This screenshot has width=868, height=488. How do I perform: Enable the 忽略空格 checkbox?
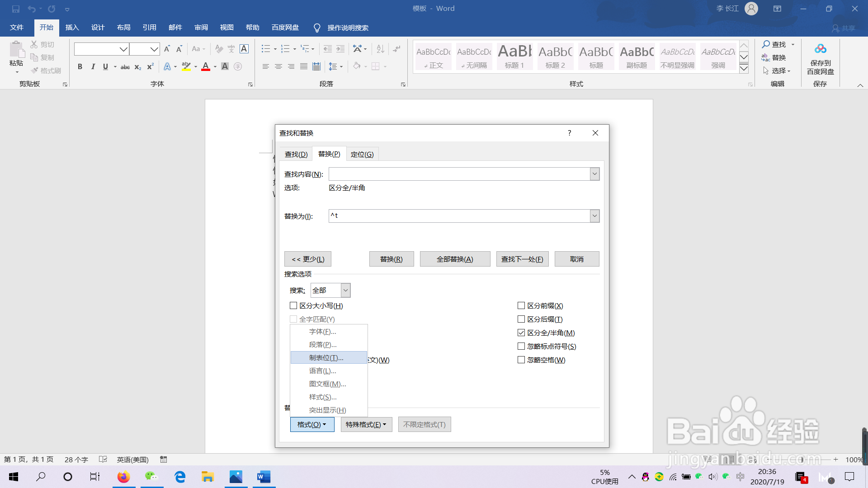(521, 360)
